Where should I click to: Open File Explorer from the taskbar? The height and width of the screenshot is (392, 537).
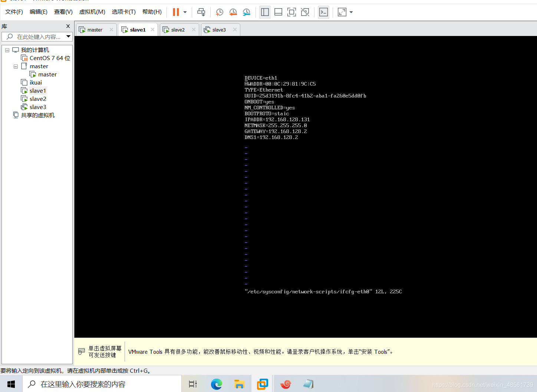click(240, 384)
